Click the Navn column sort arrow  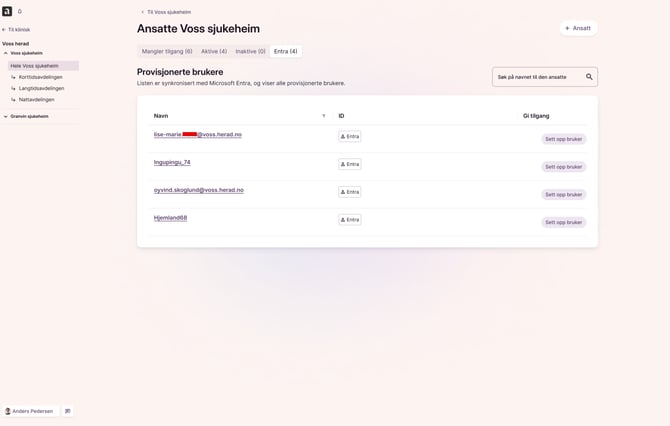(323, 116)
